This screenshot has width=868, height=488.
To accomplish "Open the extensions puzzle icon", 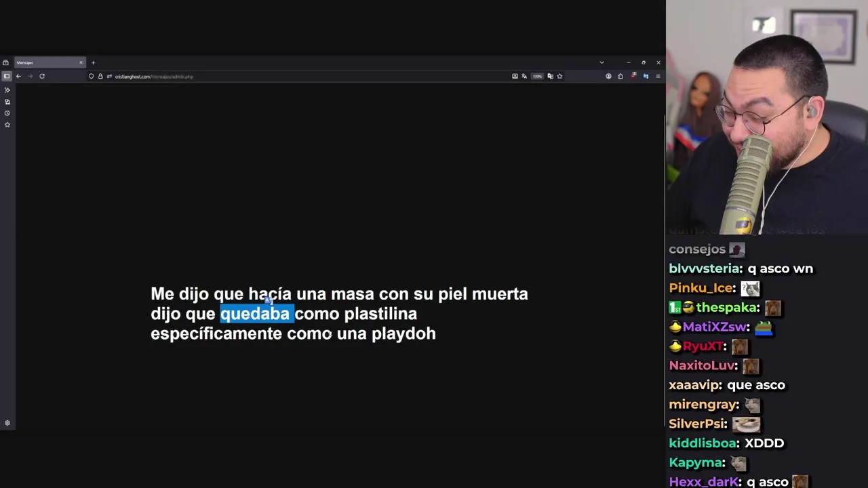I will [620, 77].
